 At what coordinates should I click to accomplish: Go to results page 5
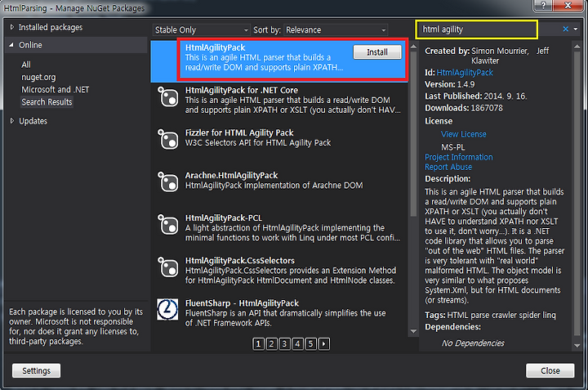[311, 343]
